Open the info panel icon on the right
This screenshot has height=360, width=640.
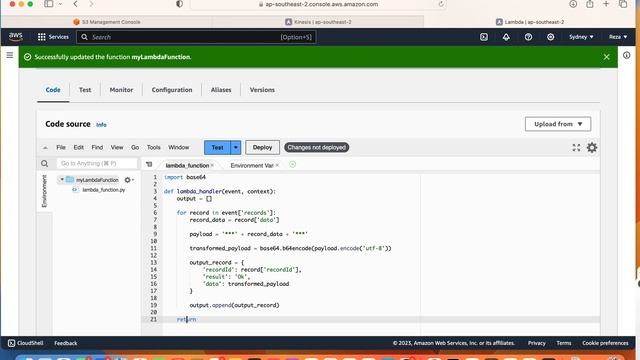627,55
